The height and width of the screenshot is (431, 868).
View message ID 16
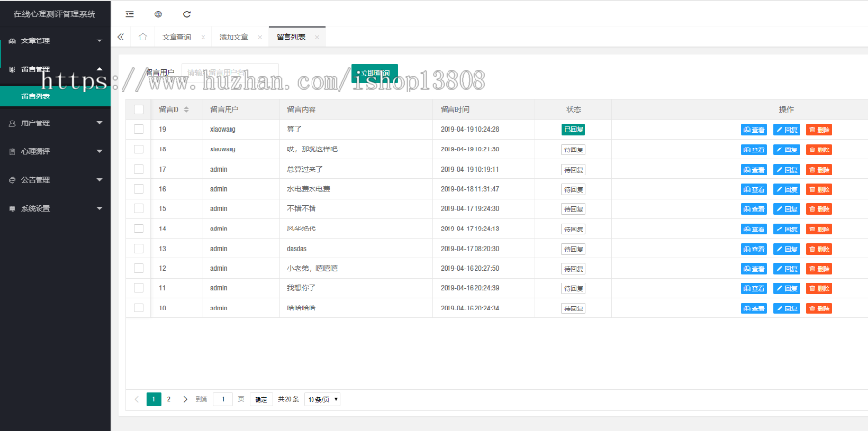[x=753, y=190]
